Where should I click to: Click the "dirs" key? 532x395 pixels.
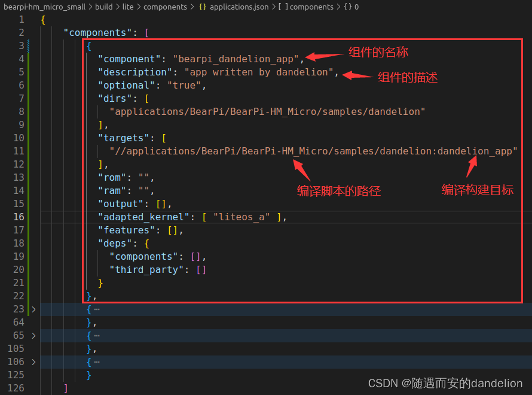click(x=115, y=99)
